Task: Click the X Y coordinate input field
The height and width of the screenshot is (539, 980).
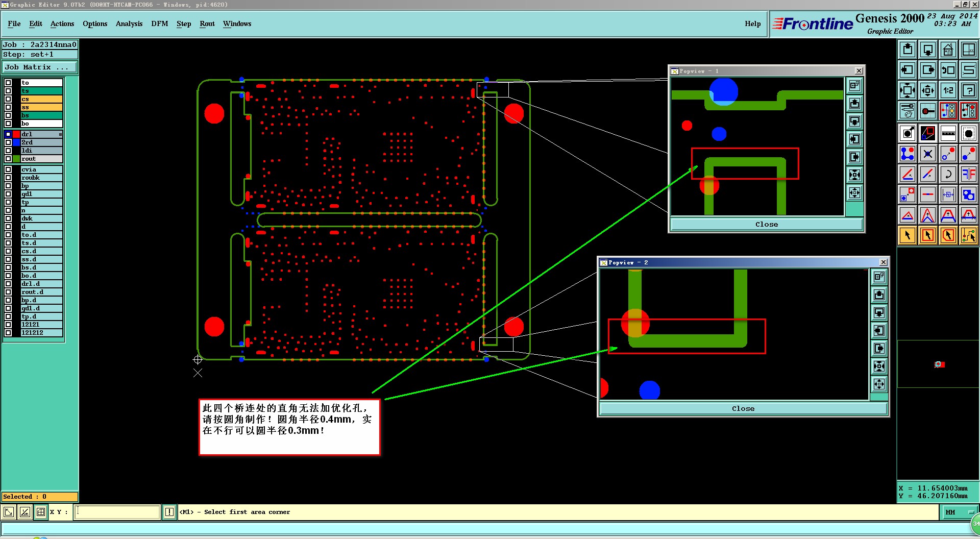Action: pos(117,512)
